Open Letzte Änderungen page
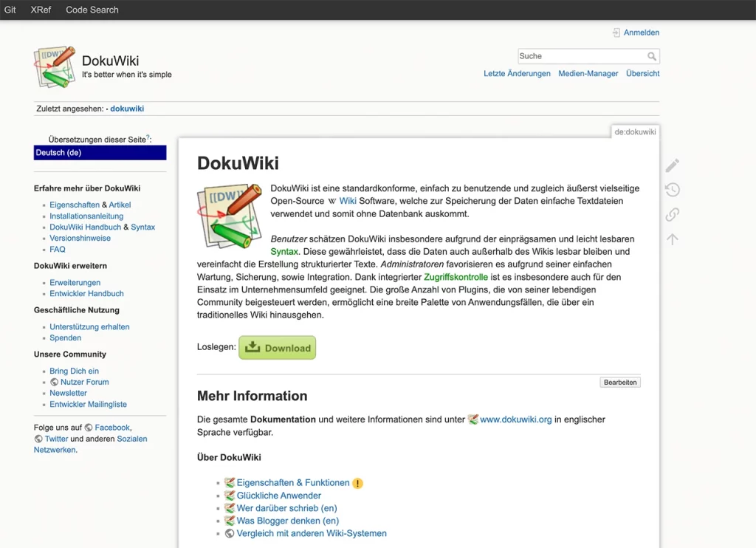 (x=517, y=73)
